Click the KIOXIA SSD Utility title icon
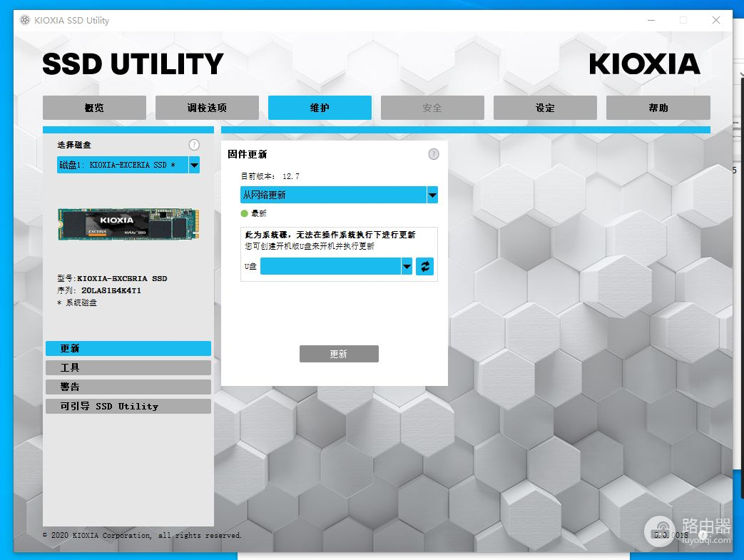The width and height of the screenshot is (744, 560). [25, 20]
